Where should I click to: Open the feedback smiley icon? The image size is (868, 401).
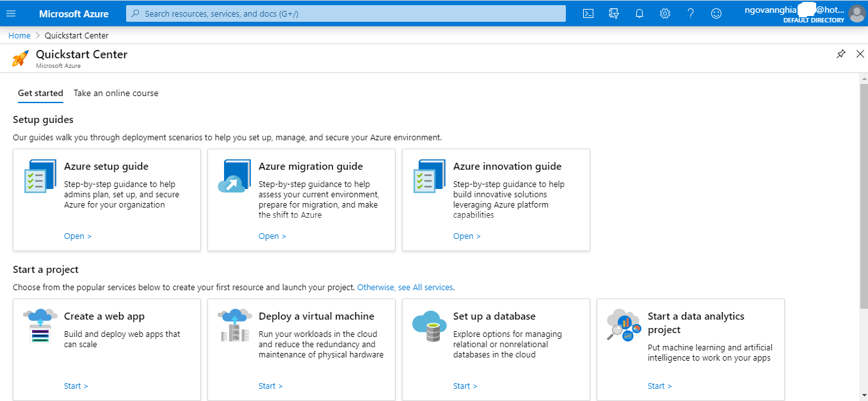coord(716,13)
